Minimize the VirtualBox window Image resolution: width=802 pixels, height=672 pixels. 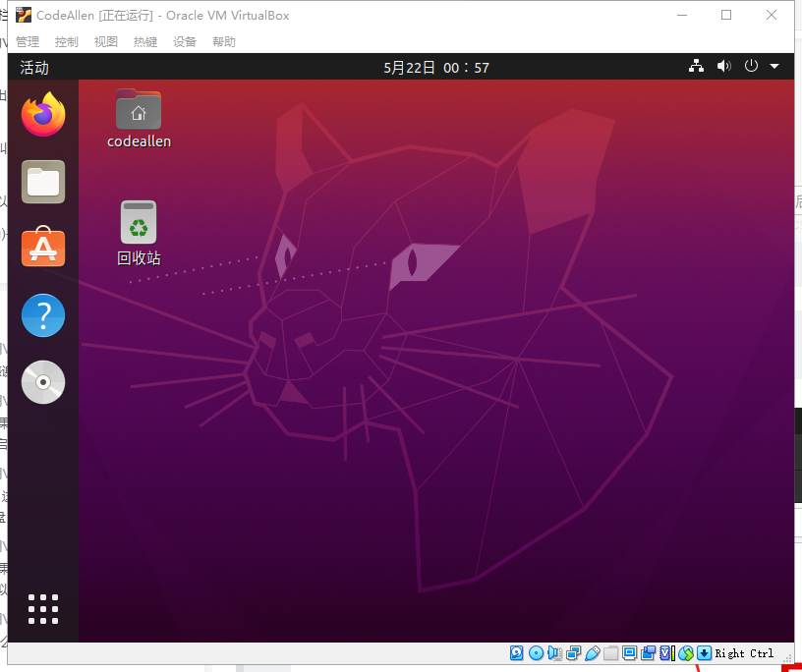click(x=682, y=15)
